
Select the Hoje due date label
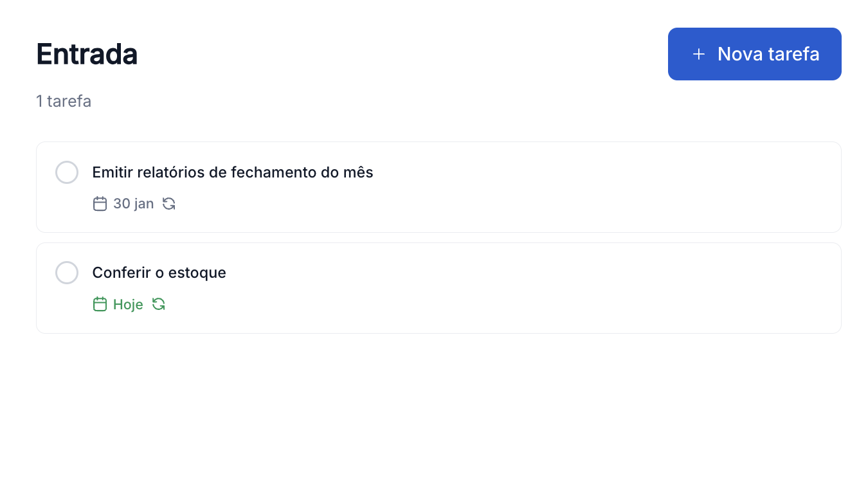click(128, 304)
